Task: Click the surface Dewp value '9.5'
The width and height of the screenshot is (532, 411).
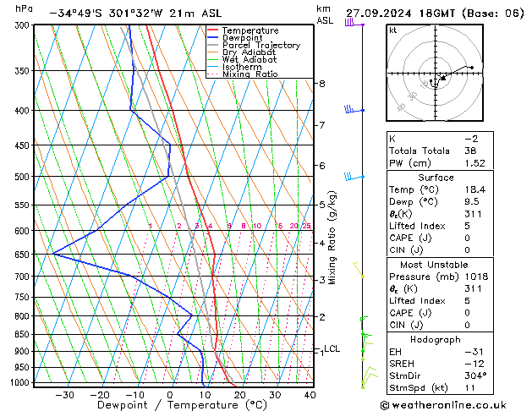Action: pos(472,201)
